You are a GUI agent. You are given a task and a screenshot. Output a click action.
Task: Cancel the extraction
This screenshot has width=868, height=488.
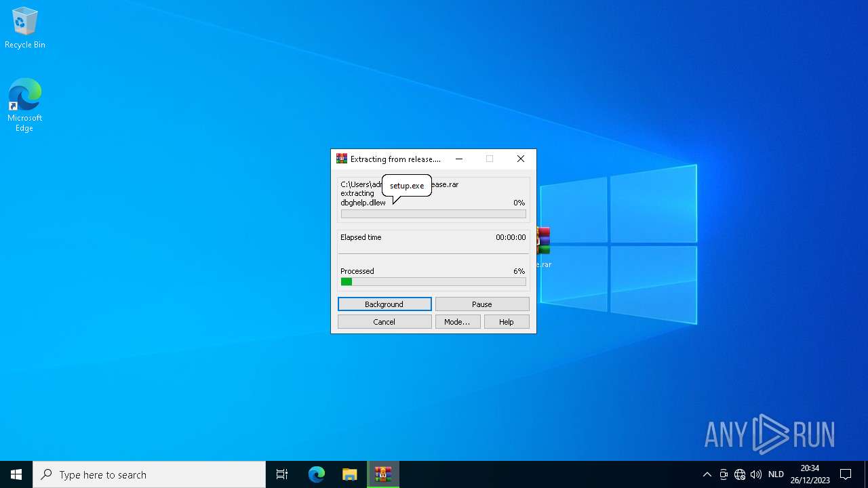pyautogui.click(x=384, y=322)
